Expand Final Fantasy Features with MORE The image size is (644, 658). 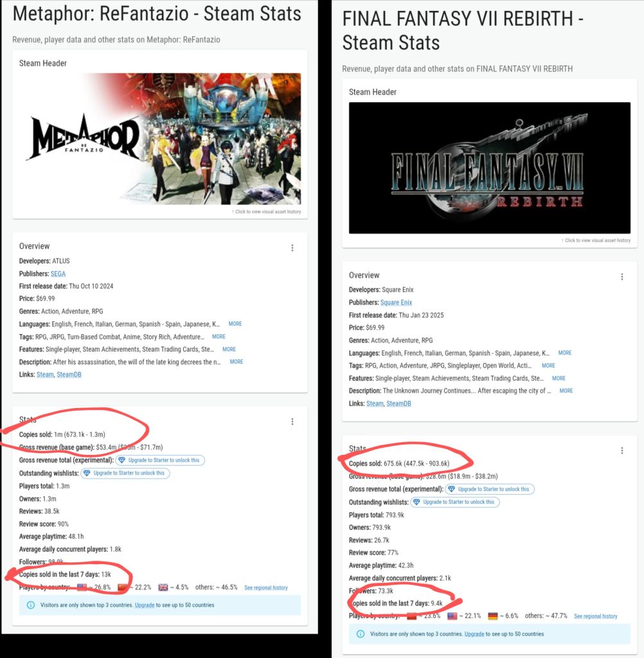click(559, 378)
